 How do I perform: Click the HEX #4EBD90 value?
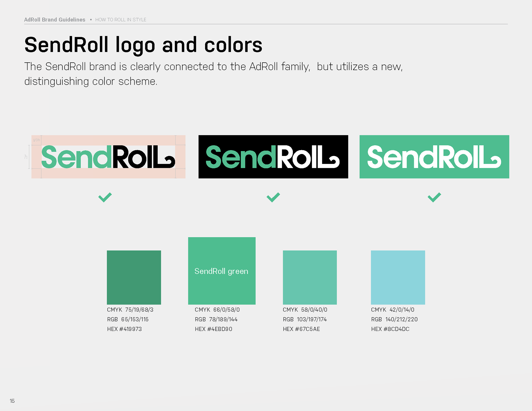213,329
